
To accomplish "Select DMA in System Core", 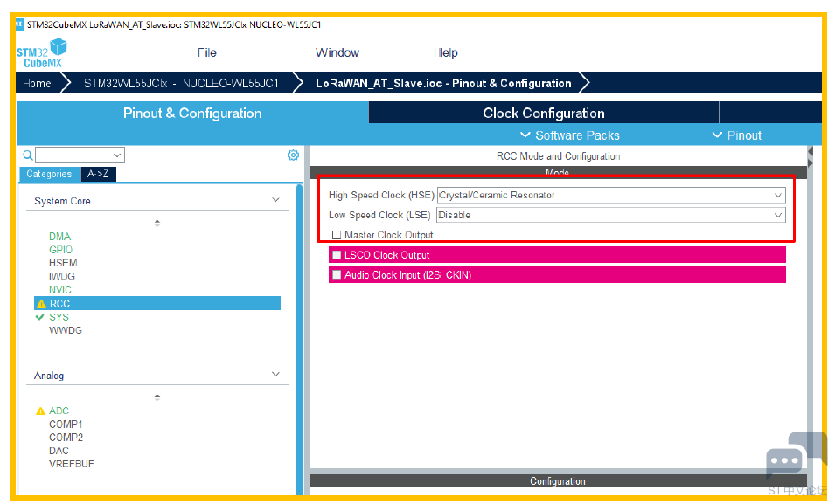I will (59, 237).
